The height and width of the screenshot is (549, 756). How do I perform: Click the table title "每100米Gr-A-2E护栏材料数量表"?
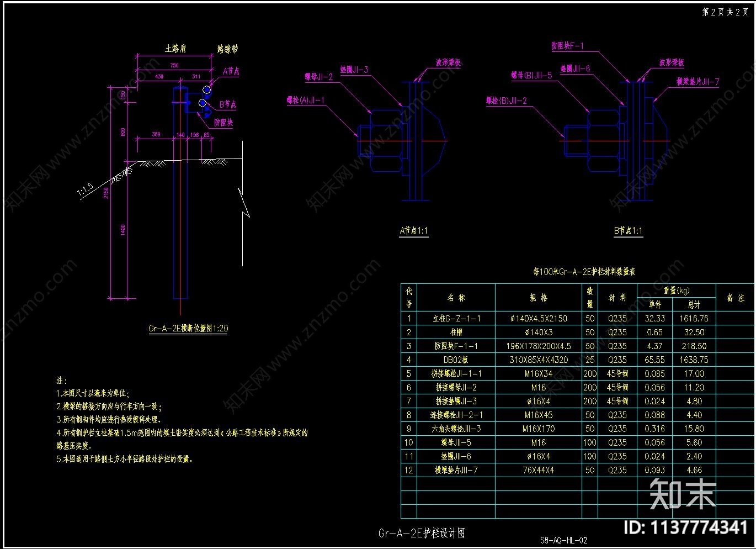tap(584, 272)
